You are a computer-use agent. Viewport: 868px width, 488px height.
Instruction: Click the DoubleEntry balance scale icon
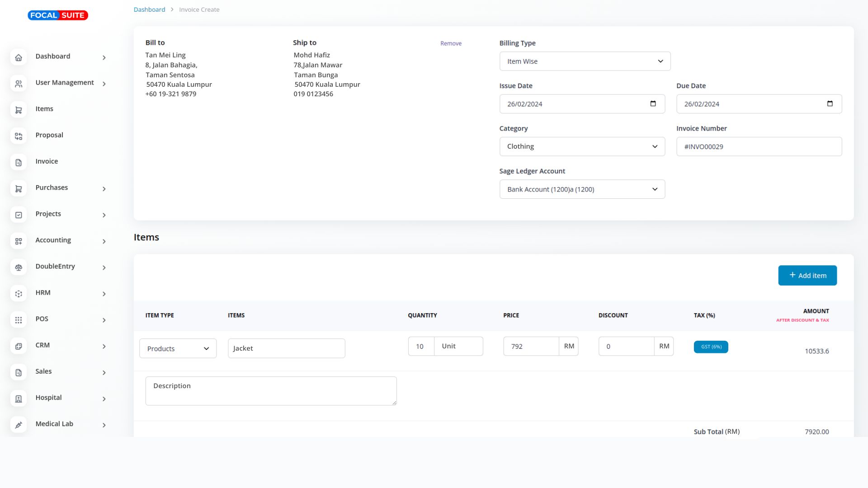click(19, 267)
